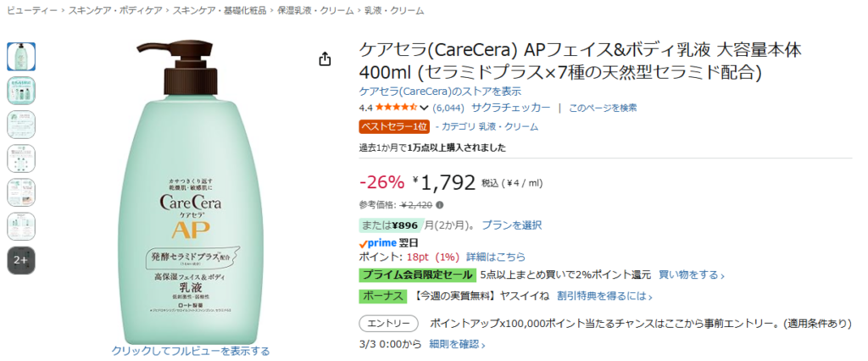868x361 pixels.
Task: Click the プランを選択 link
Action: (x=511, y=225)
